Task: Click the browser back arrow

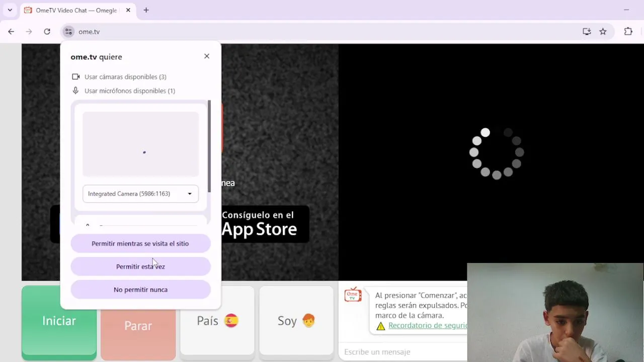Action: [x=11, y=32]
